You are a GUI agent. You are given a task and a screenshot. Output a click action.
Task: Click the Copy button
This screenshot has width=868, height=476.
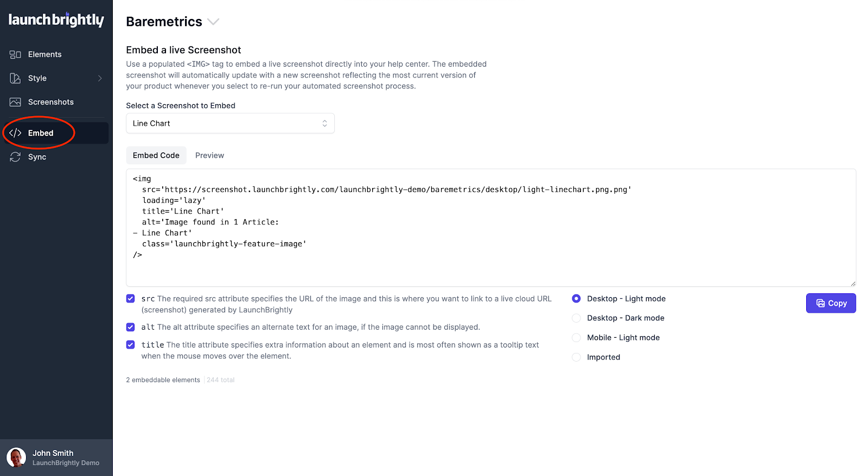coord(831,303)
